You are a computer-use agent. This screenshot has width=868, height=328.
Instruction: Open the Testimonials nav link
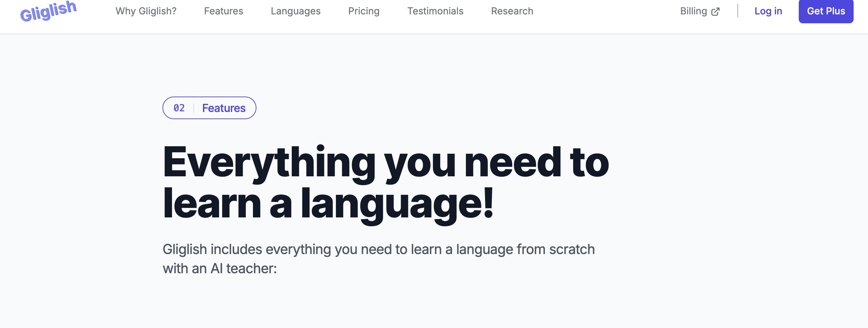coord(435,11)
